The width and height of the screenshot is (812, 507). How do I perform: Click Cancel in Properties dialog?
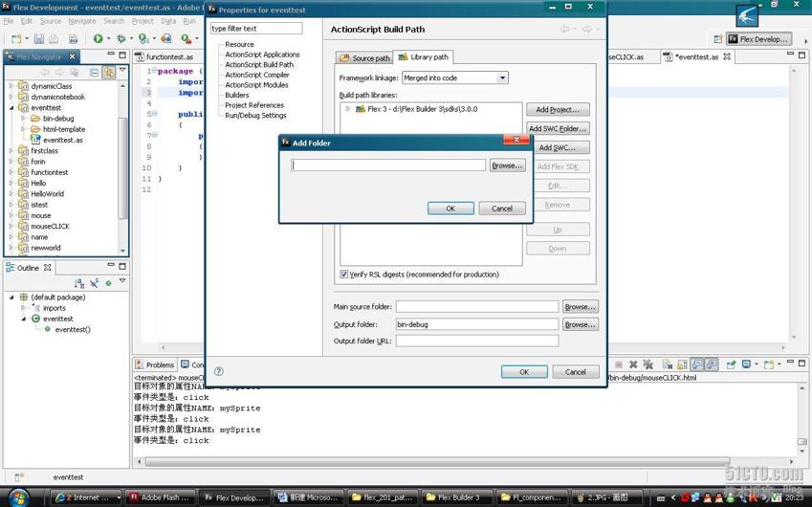[576, 372]
